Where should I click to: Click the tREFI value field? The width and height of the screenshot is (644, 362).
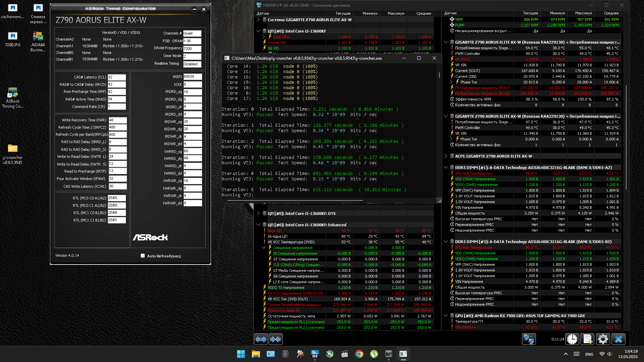tap(192, 77)
